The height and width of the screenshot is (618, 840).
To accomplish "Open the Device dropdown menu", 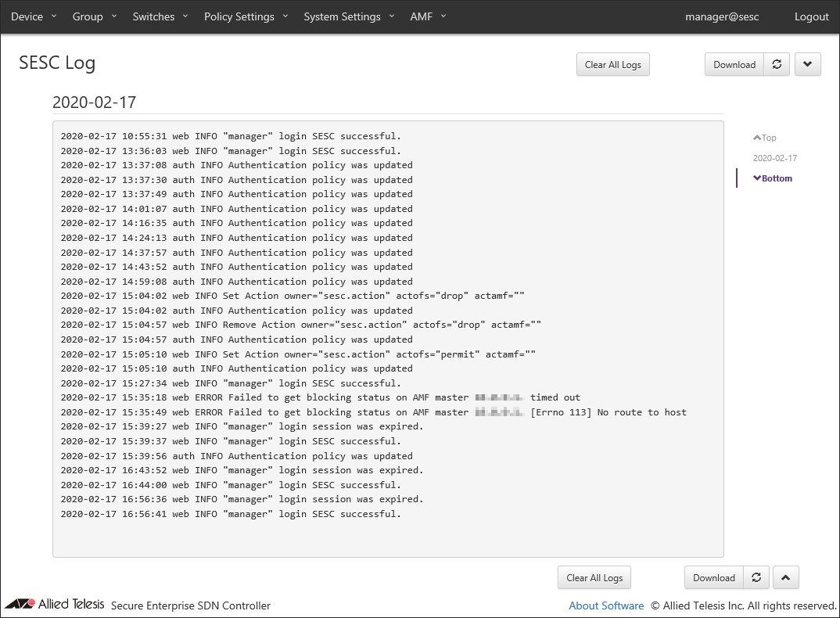I will tap(34, 16).
